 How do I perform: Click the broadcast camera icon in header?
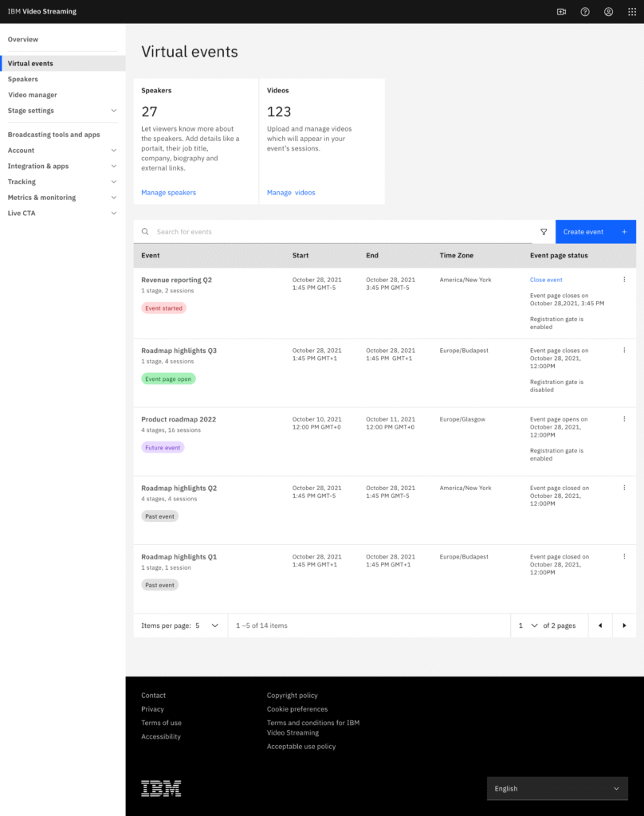[x=561, y=11]
